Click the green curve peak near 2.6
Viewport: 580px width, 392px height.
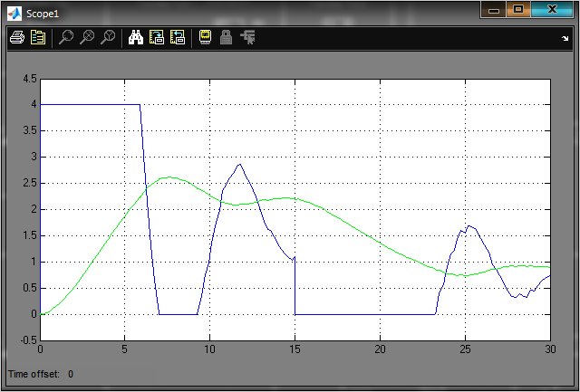click(x=169, y=177)
